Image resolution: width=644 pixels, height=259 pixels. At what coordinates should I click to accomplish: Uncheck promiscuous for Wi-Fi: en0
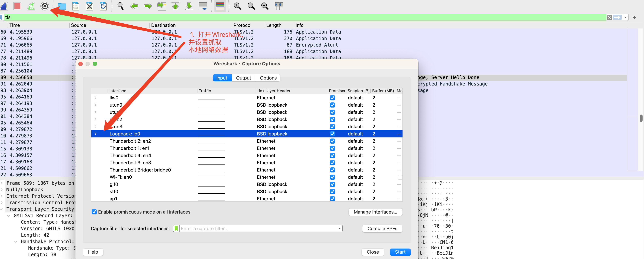[x=332, y=177]
